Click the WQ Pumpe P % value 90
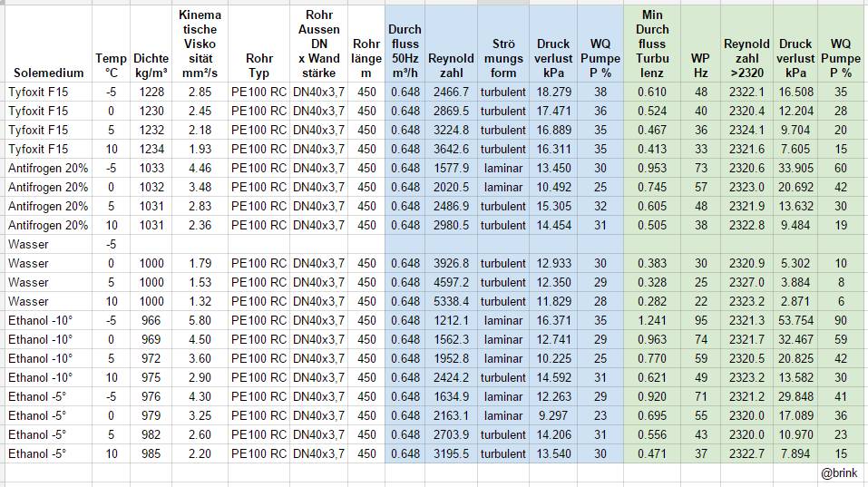The image size is (868, 487). [841, 320]
